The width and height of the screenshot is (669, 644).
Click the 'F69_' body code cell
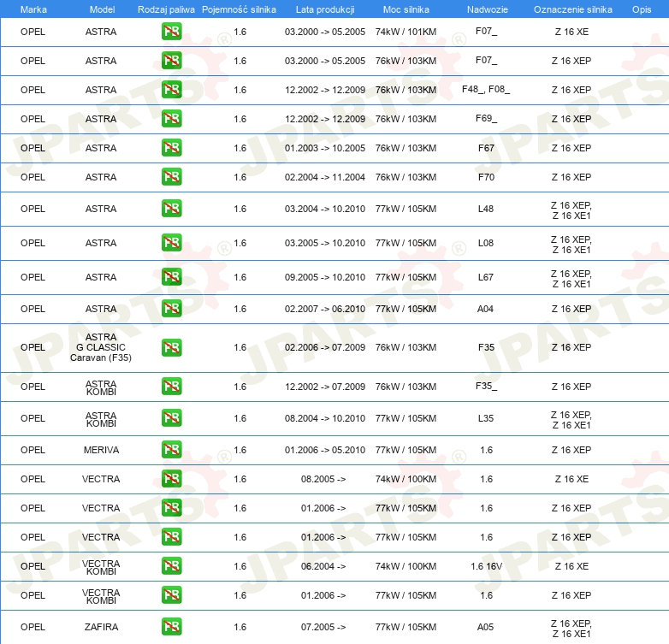pos(486,119)
